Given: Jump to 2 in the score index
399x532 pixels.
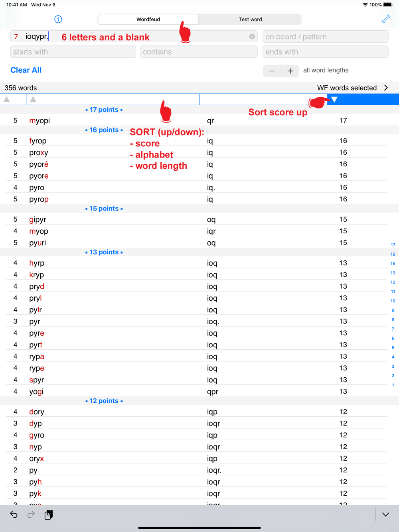Looking at the screenshot, I should pyautogui.click(x=393, y=376).
